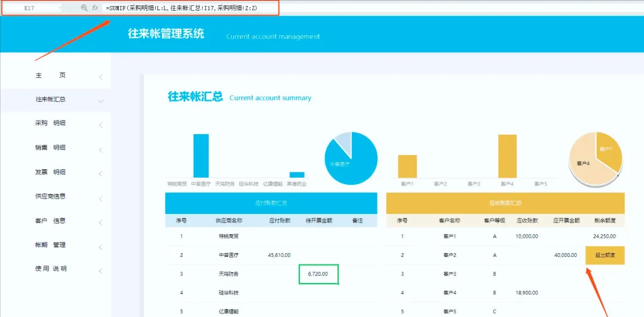Click the 应收账款 column header
Screen dimensions: 644x317
(527, 220)
